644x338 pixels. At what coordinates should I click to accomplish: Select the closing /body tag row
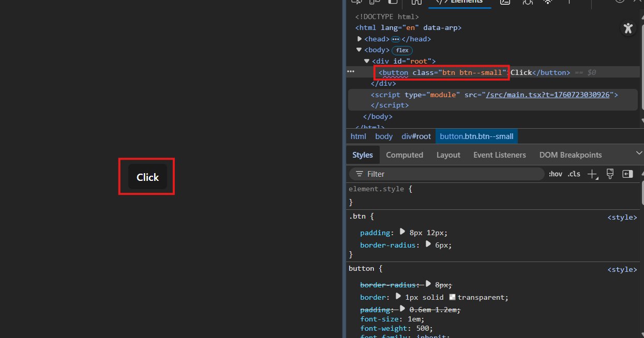coord(378,117)
